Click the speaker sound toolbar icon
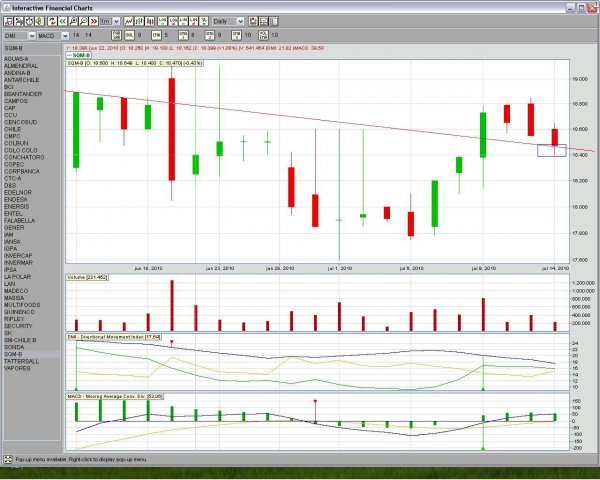 click(39, 21)
